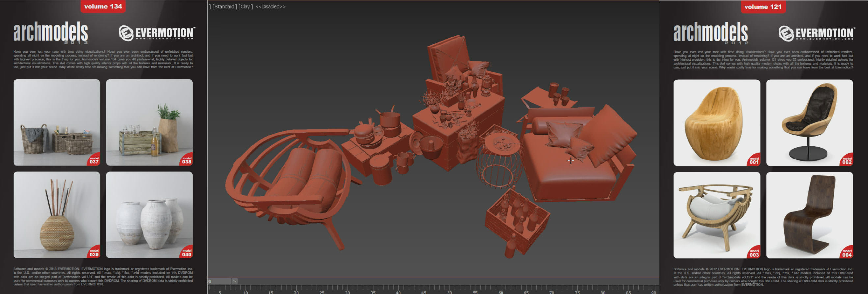The image size is (868, 294).
Task: Click the time slider frame handle
Action: click(219, 281)
